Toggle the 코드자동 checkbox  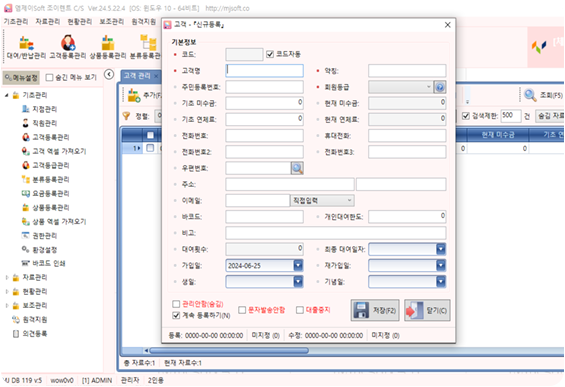[x=270, y=54]
